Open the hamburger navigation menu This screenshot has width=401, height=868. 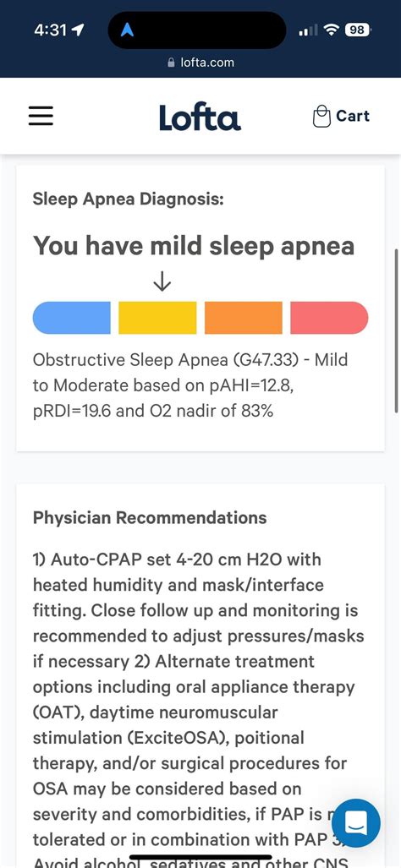(x=41, y=117)
